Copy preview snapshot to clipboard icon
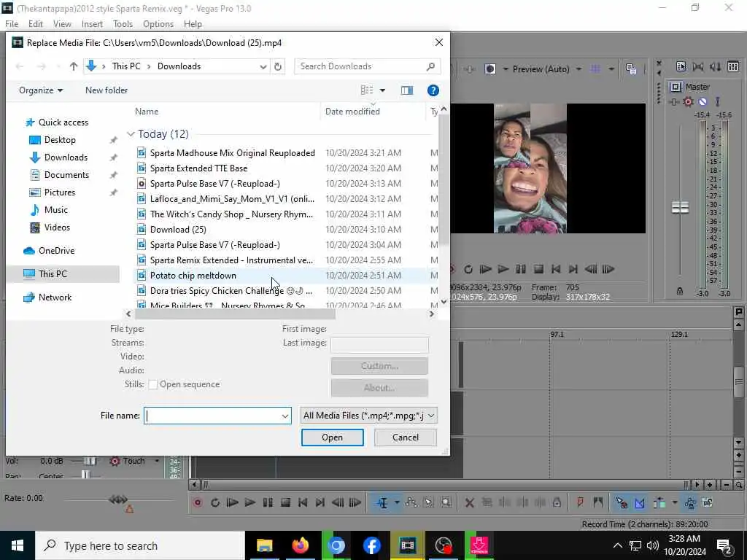The height and width of the screenshot is (560, 747). (x=631, y=69)
